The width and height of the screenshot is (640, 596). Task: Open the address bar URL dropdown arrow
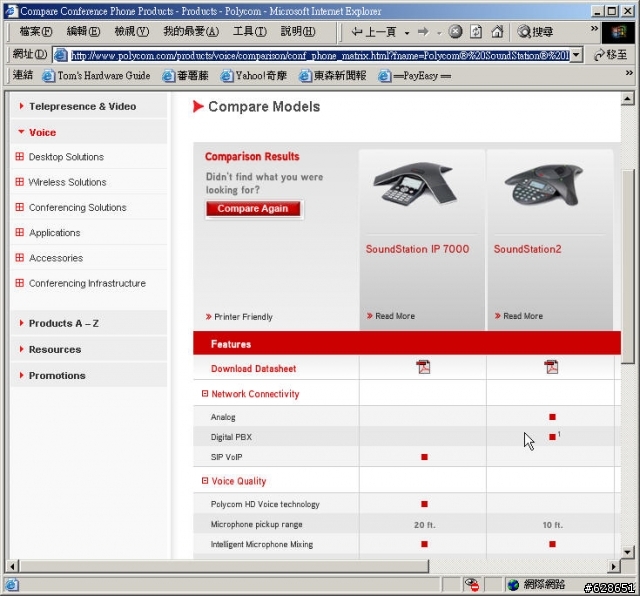(576, 55)
